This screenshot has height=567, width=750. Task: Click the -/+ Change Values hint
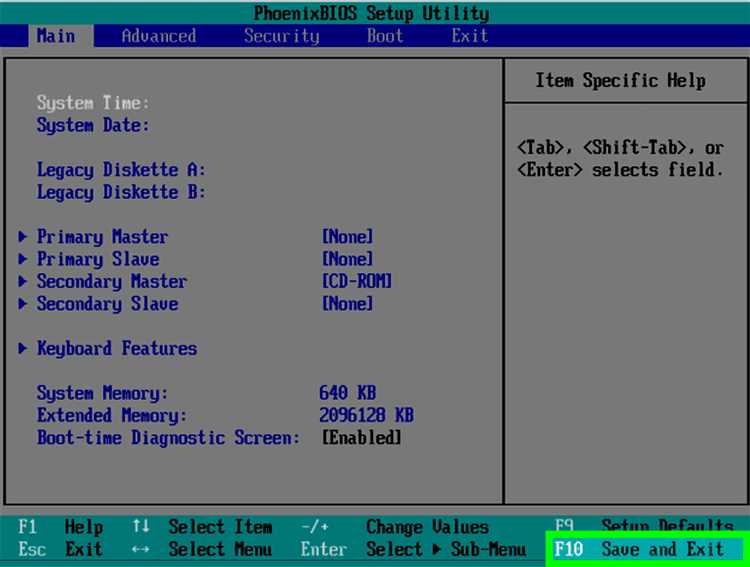tap(395, 527)
